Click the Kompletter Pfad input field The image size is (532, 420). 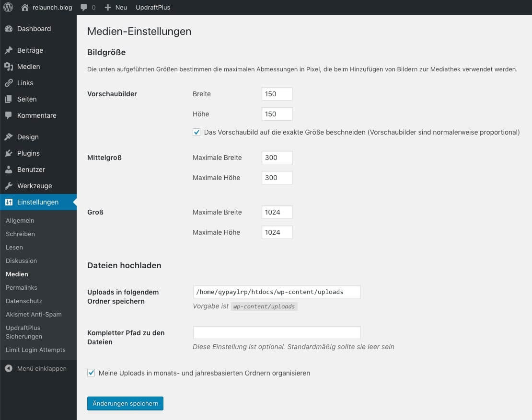pyautogui.click(x=277, y=332)
